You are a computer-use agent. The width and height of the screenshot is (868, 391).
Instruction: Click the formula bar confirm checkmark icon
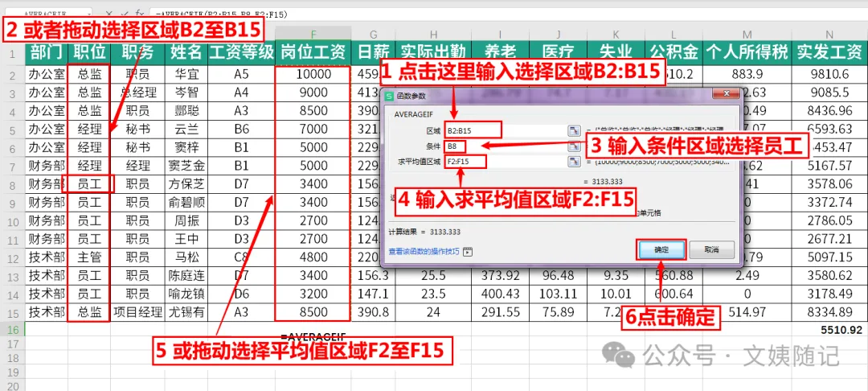click(x=125, y=14)
